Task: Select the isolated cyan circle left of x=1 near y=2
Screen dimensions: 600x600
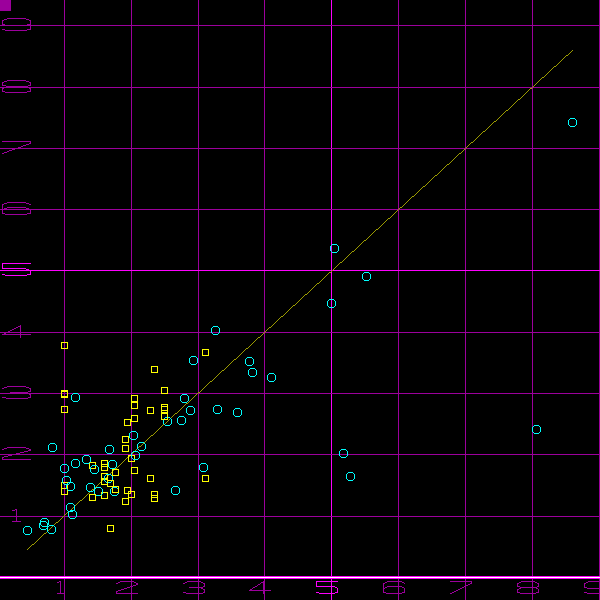Action: 52,448
